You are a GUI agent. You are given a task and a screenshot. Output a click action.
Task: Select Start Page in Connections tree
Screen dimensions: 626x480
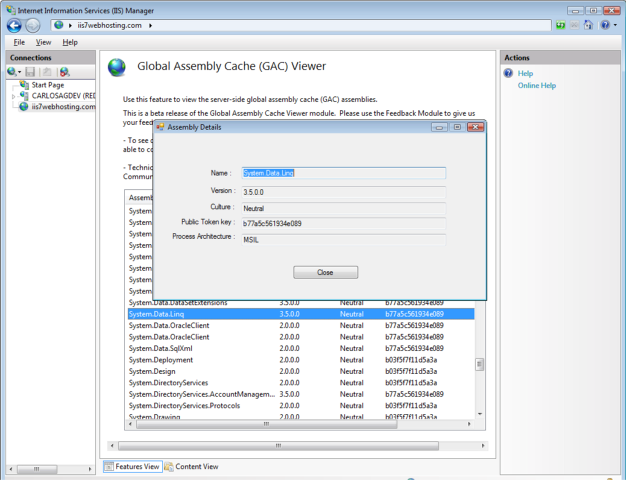[48, 85]
